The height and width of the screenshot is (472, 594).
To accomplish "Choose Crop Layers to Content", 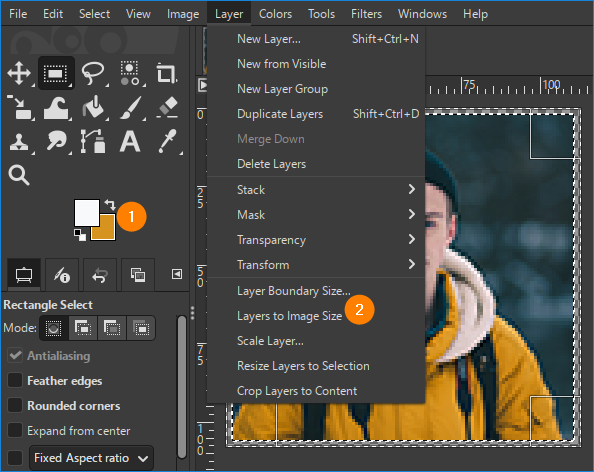I will 316,391.
